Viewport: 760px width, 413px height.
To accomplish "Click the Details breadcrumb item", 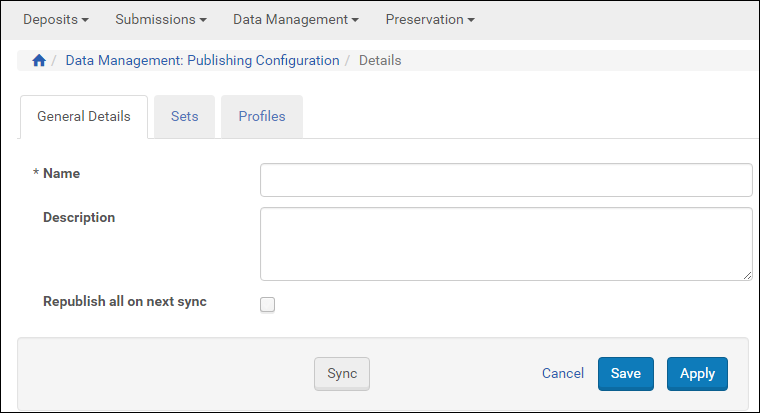I will point(380,60).
